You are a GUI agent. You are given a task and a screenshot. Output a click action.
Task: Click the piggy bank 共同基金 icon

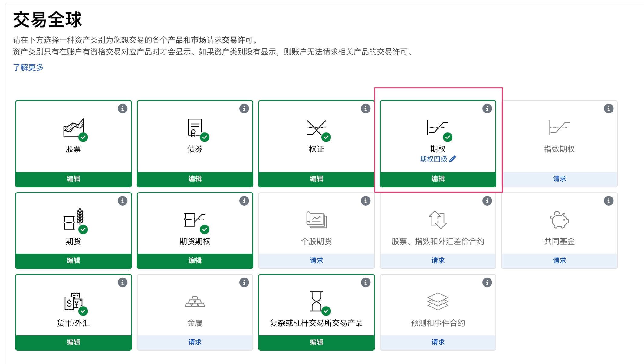(559, 220)
